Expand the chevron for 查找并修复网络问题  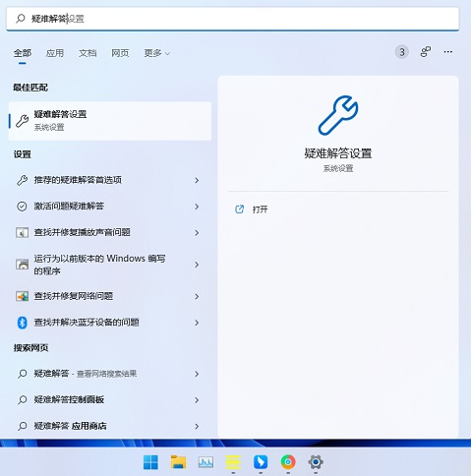pyautogui.click(x=197, y=296)
